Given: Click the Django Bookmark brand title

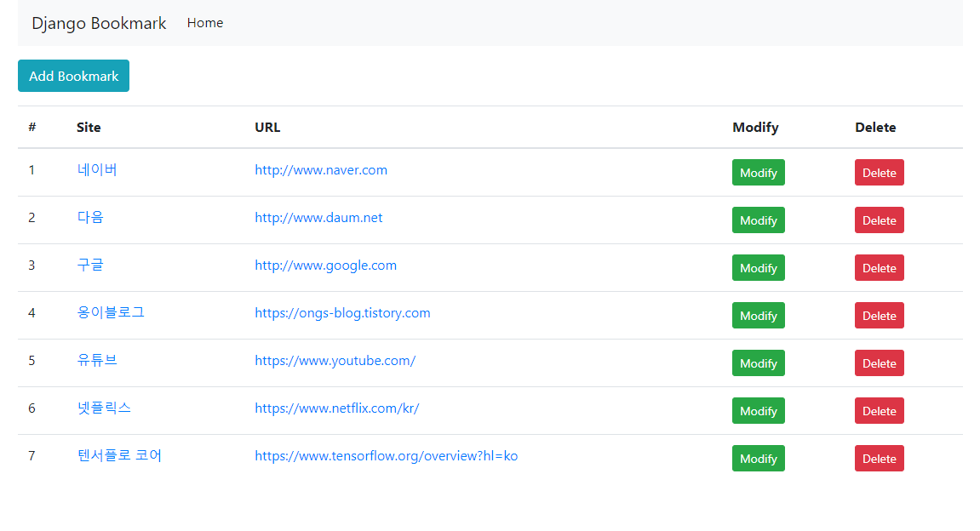Looking at the screenshot, I should [x=99, y=23].
